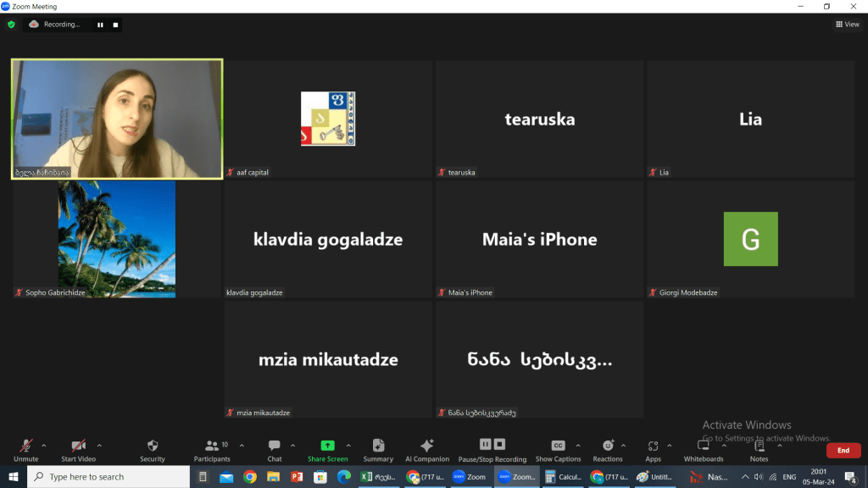Screen dimensions: 868x488
Task: Open the Security shield options
Action: click(x=153, y=449)
